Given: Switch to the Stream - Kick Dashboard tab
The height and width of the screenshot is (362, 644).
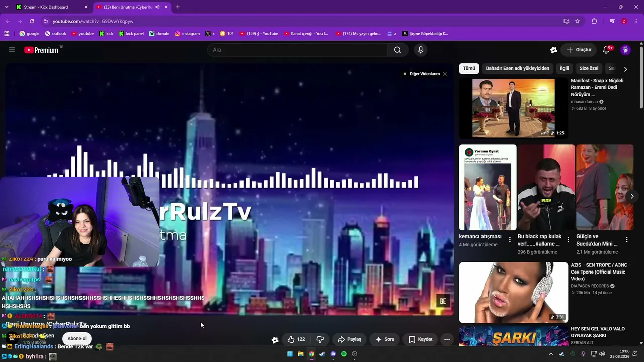Looking at the screenshot, I should 50,7.
